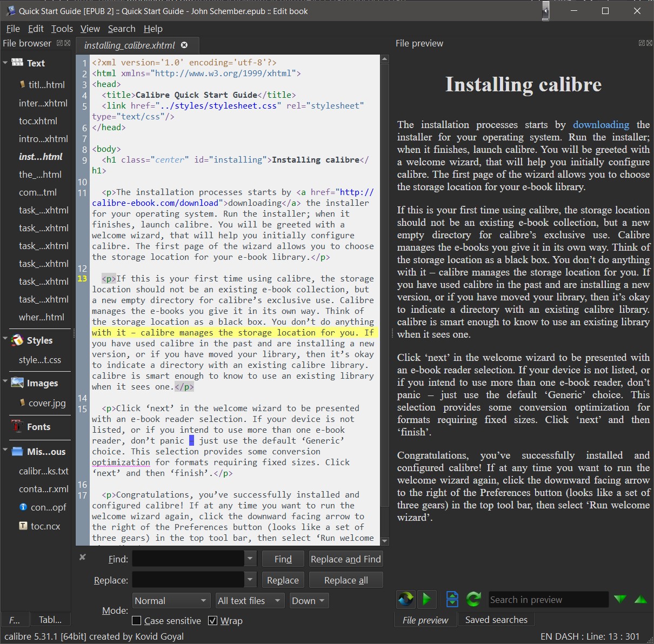
Task: Float the File browser panel
Action: 59,43
